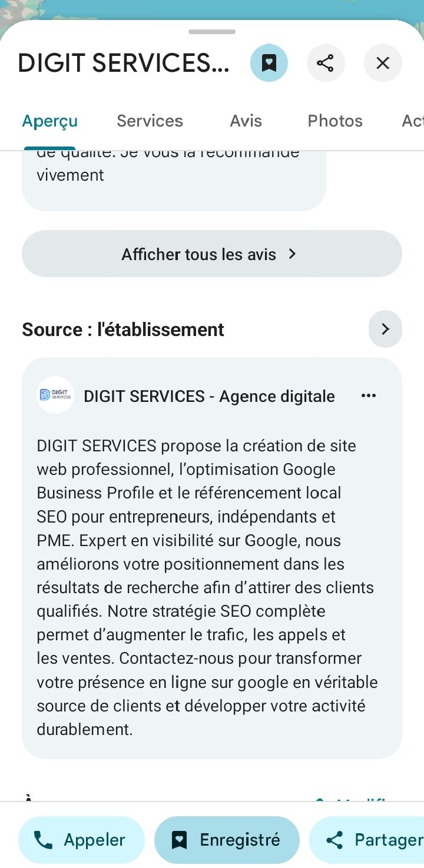Tap the map strip above the sheet

[212, 9]
